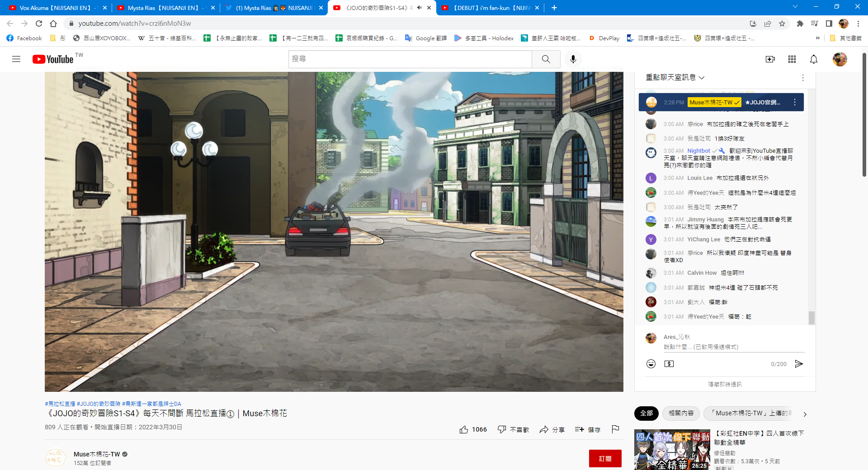Viewport: 868px width, 470px height.
Task: Send the chat message arrow
Action: click(x=799, y=364)
